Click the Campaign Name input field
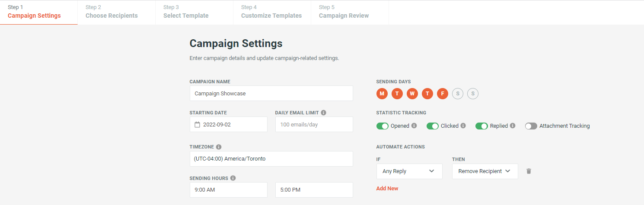644x205 pixels. pyautogui.click(x=271, y=93)
